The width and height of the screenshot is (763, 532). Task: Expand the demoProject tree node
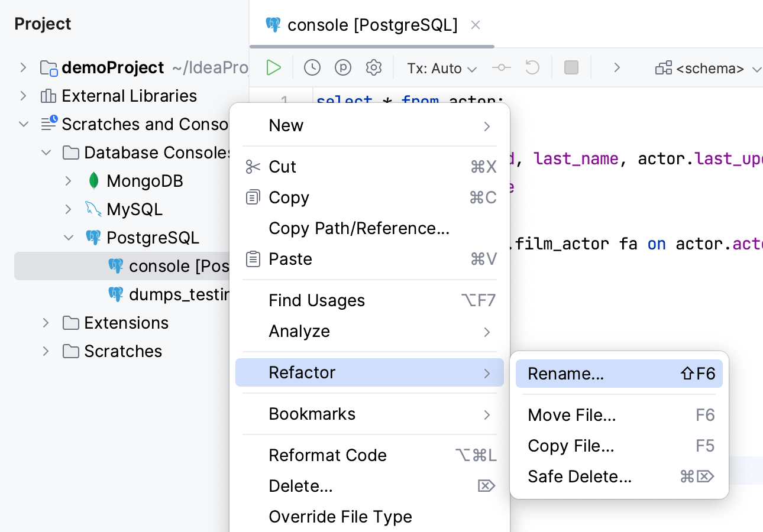23,67
